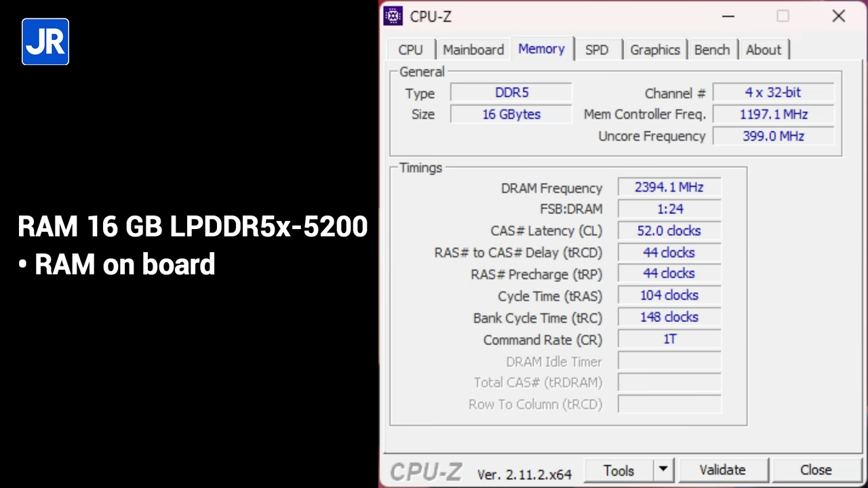The image size is (868, 488).
Task: Open the Tools dropdown arrow
Action: (663, 470)
